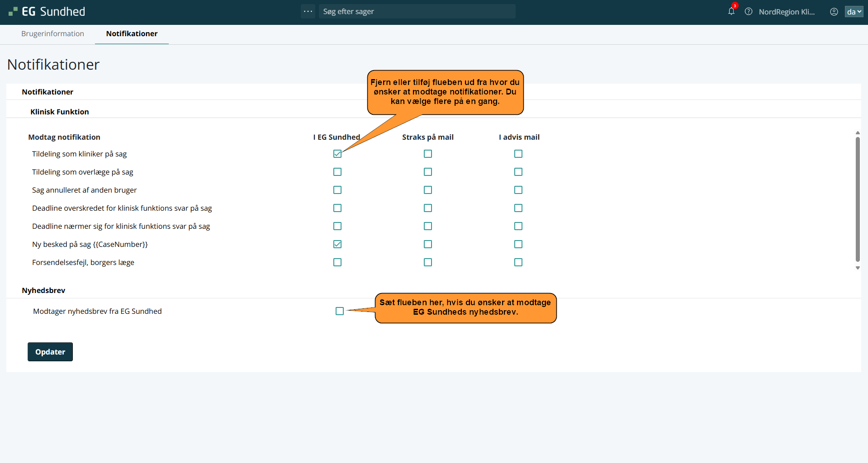Screen dimensions: 868x463
Task: Select the Notifikationer tab
Action: pyautogui.click(x=132, y=33)
